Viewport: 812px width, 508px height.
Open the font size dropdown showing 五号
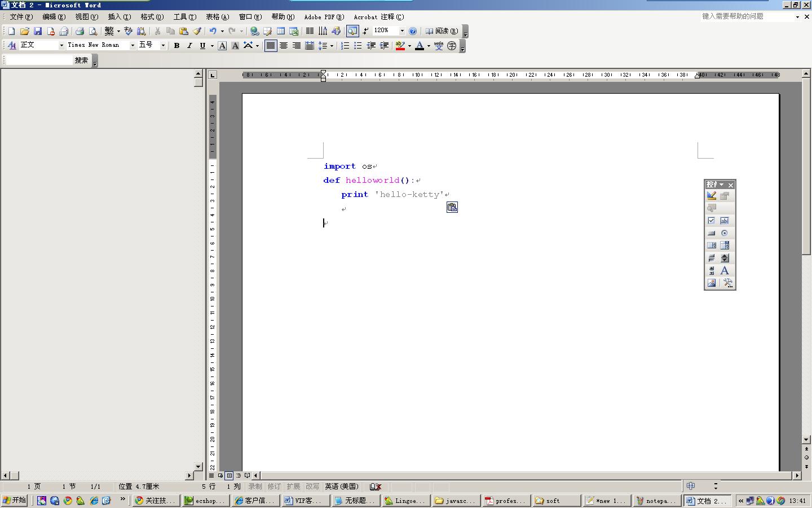162,45
